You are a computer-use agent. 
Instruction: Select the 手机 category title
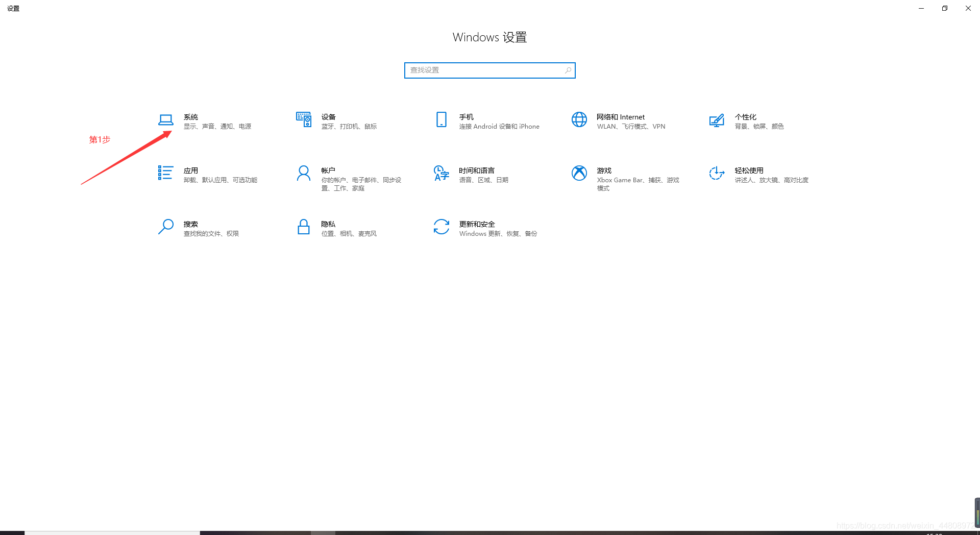click(467, 117)
